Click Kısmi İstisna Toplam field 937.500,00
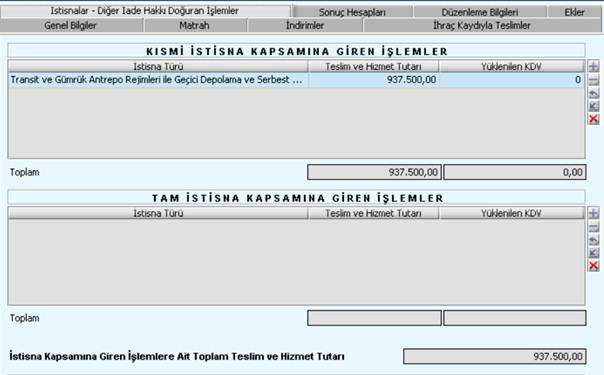The width and height of the screenshot is (604, 375). pyautogui.click(x=374, y=172)
